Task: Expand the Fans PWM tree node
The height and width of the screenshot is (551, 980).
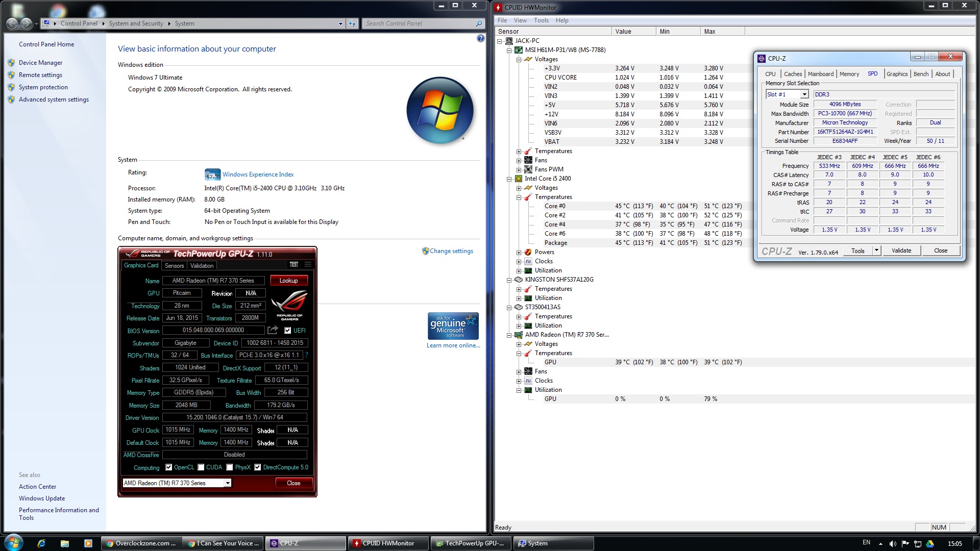Action: click(x=519, y=169)
